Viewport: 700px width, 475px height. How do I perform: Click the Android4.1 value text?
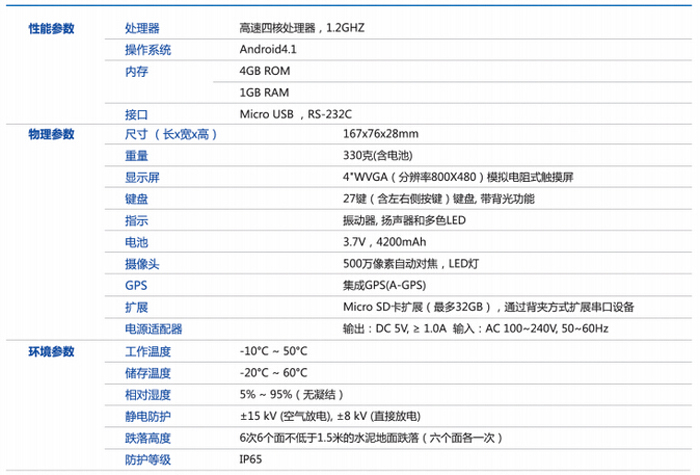coord(268,49)
